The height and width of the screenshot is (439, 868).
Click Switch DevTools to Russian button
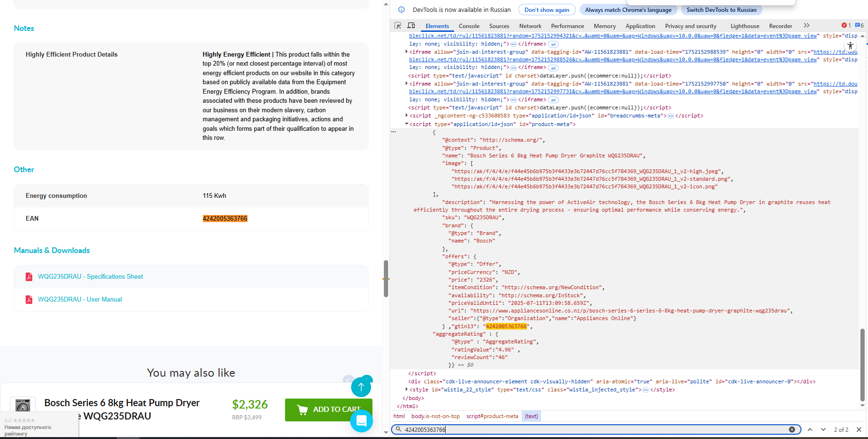tap(721, 10)
